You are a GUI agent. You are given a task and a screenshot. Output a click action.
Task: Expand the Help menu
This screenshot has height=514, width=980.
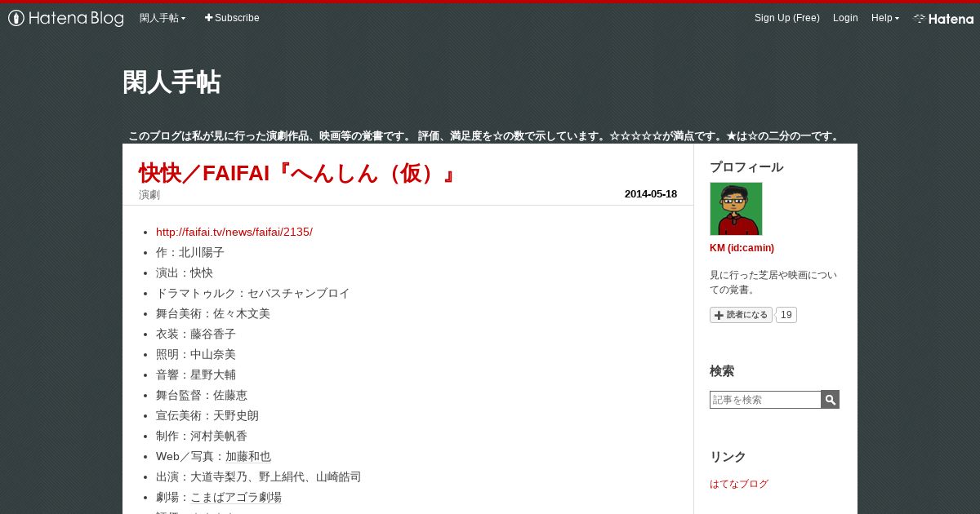pos(885,18)
